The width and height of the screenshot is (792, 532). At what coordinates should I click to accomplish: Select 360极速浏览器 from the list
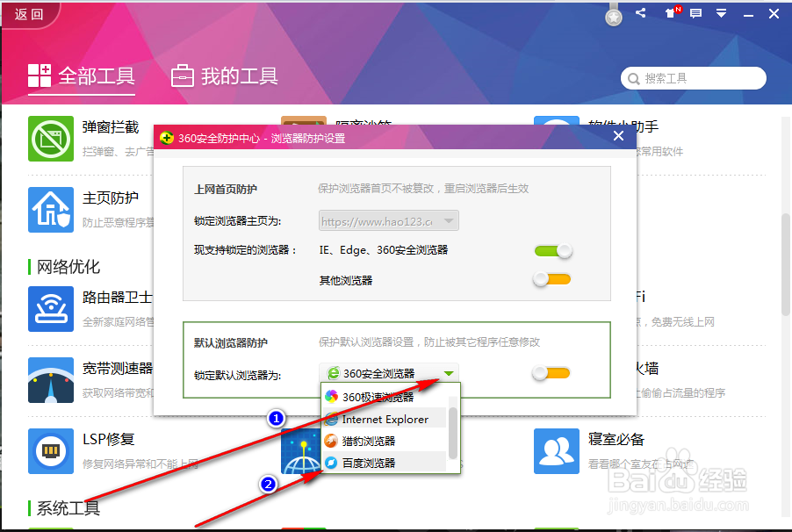click(385, 397)
